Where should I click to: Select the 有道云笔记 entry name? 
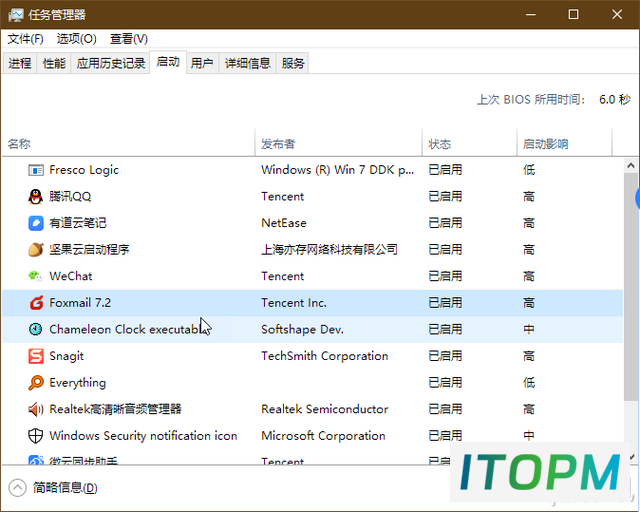click(x=78, y=223)
